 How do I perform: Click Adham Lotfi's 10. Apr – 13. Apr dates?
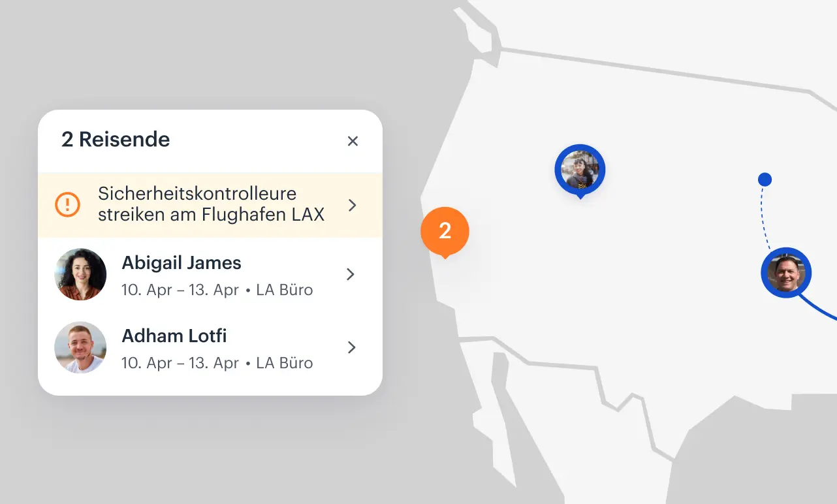point(180,363)
